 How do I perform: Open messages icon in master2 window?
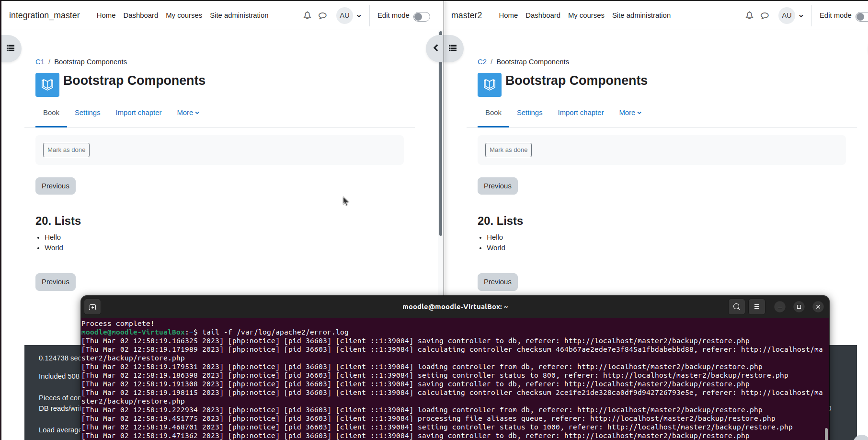765,15
